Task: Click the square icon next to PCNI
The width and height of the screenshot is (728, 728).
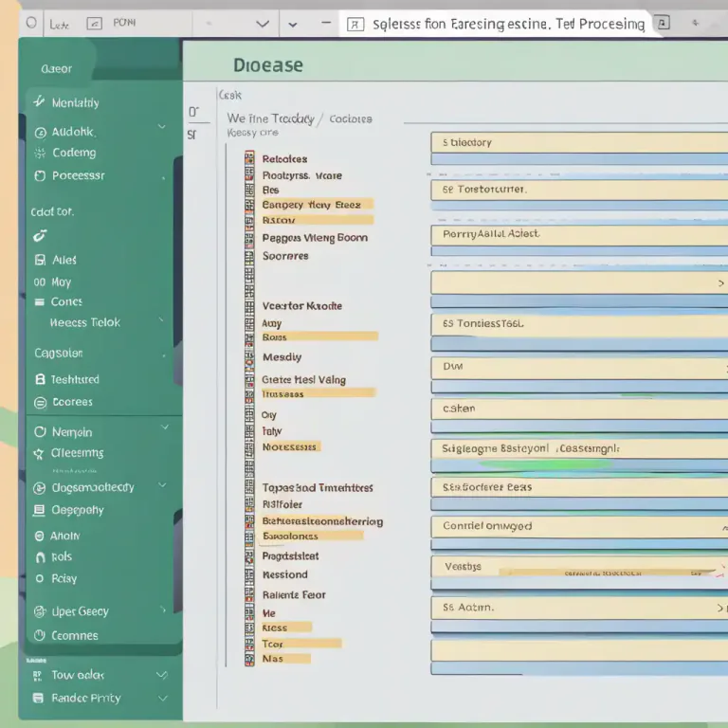Action: pyautogui.click(x=94, y=23)
